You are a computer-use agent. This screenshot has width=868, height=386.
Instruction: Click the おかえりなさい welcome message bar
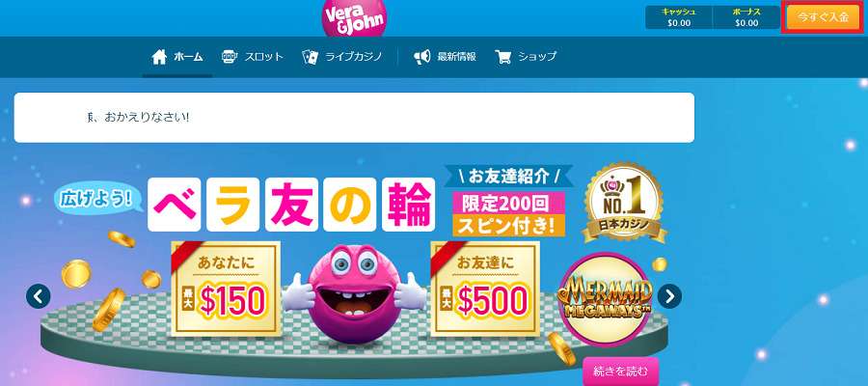[x=354, y=118]
